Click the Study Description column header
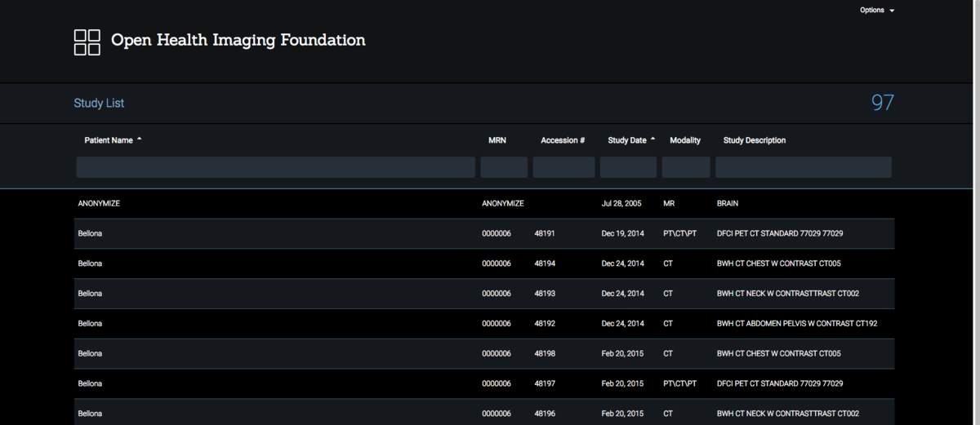The height and width of the screenshot is (425, 980). click(754, 140)
